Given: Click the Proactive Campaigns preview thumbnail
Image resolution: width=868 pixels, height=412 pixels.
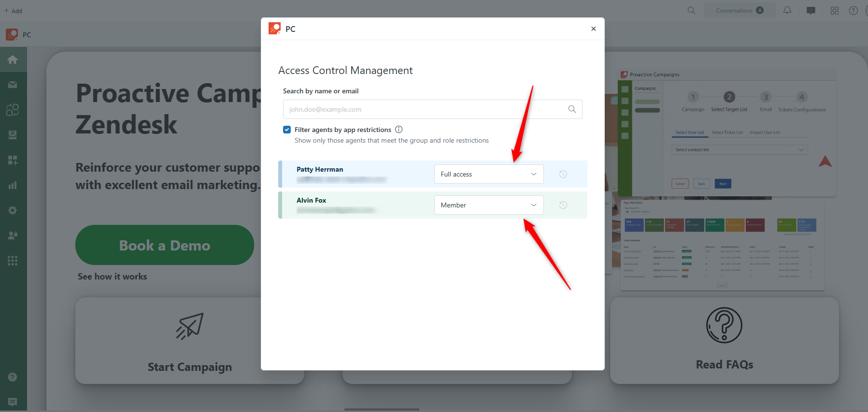Looking at the screenshot, I should tap(727, 133).
